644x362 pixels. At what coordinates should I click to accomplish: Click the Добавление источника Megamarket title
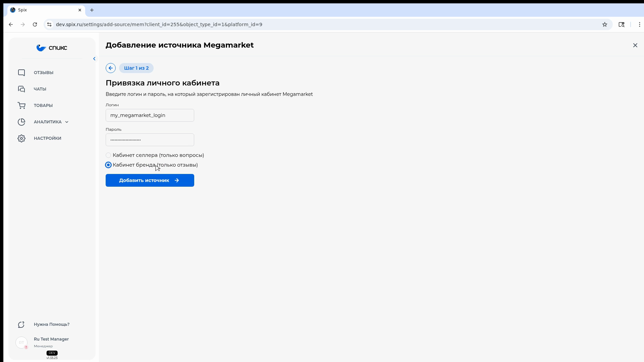coord(180,45)
